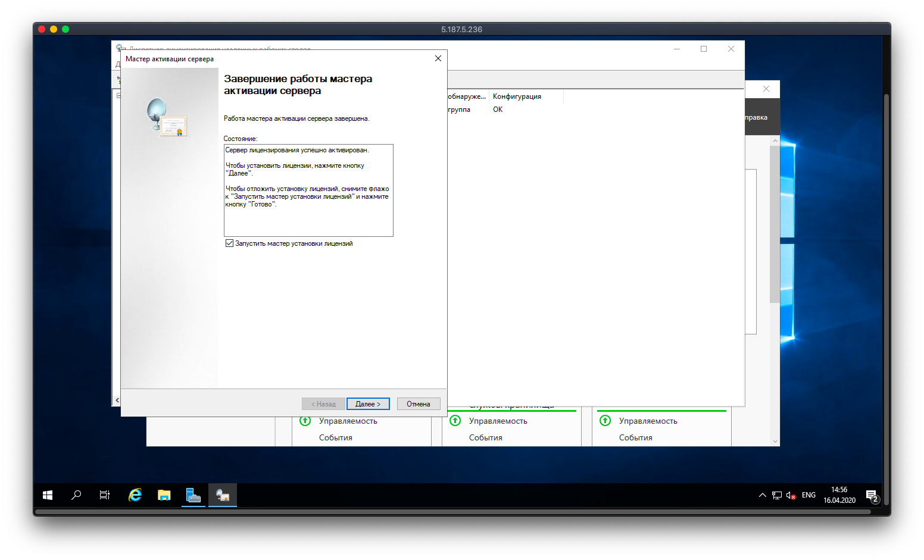Click the greyed-out Назад button

click(x=323, y=404)
